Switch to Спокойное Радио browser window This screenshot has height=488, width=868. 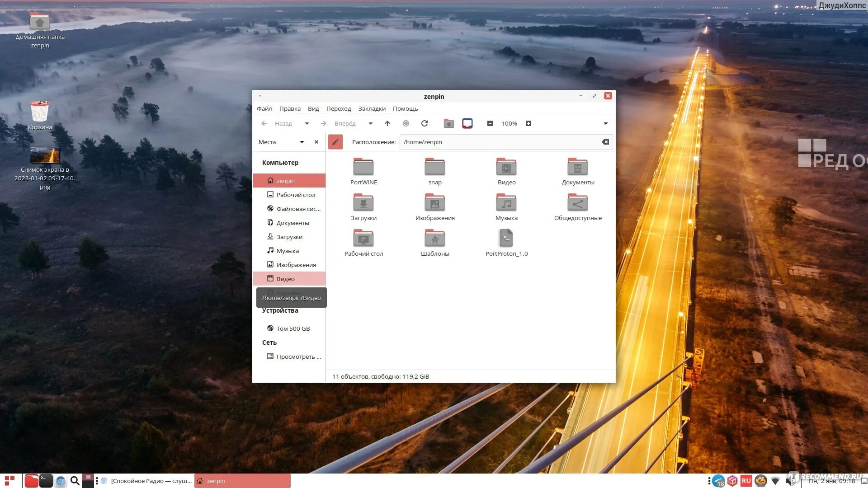tap(146, 481)
